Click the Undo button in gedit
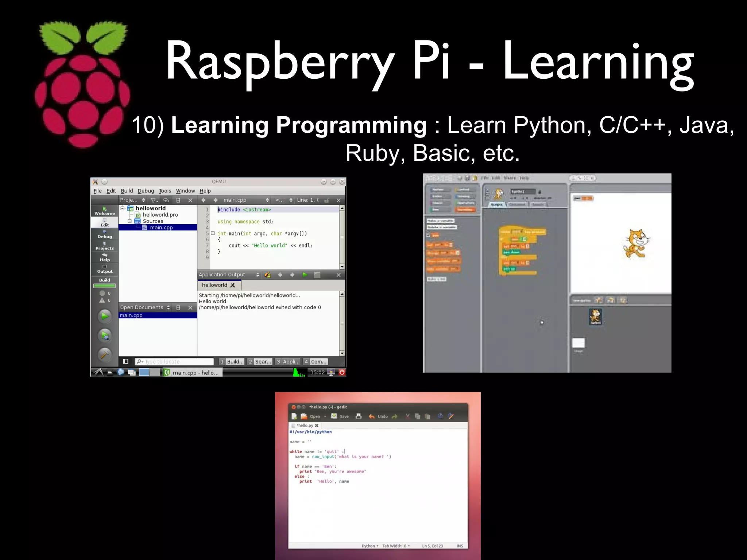 tap(378, 416)
